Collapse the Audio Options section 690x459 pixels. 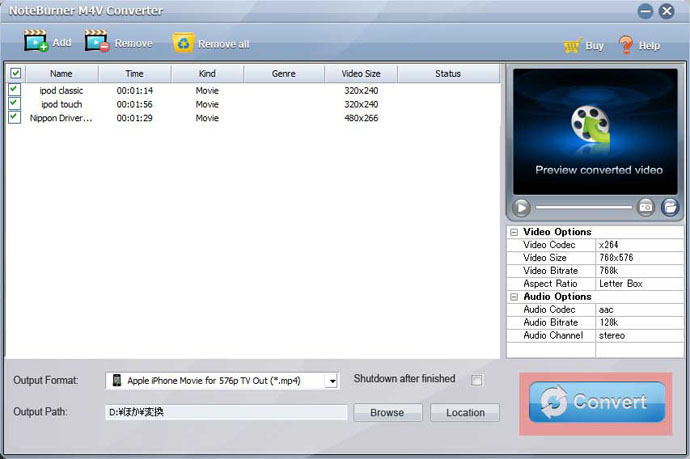pyautogui.click(x=513, y=297)
